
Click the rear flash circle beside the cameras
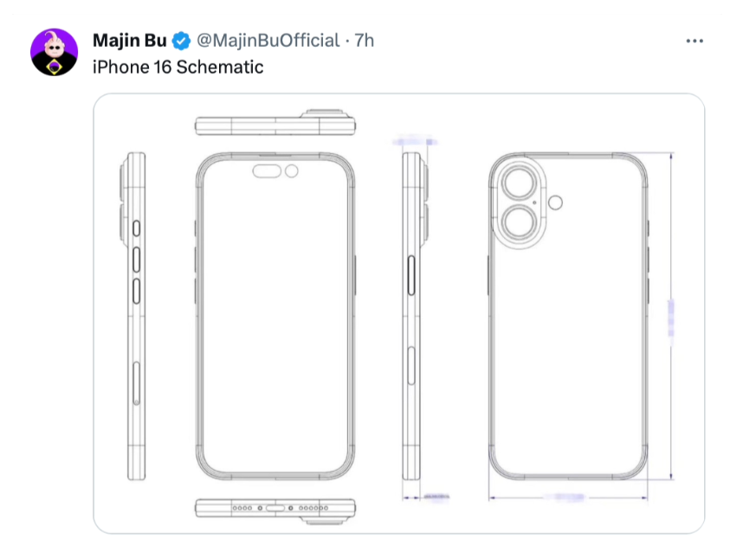pyautogui.click(x=555, y=202)
